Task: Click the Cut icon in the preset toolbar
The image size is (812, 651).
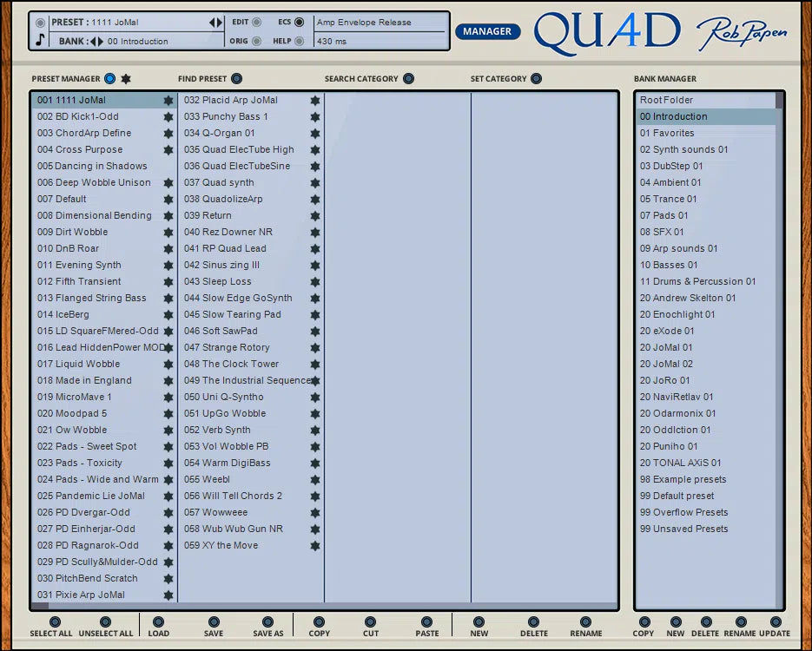Action: click(371, 622)
